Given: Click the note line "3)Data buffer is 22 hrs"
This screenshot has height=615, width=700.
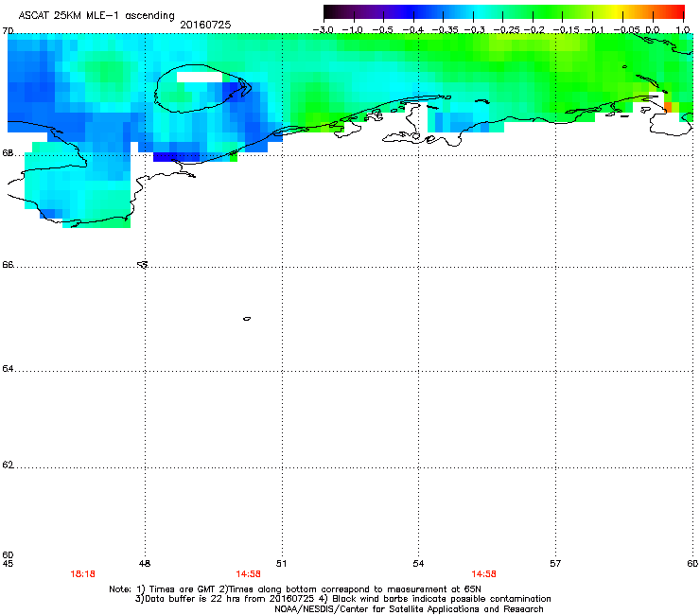Looking at the screenshot, I should (x=342, y=599).
